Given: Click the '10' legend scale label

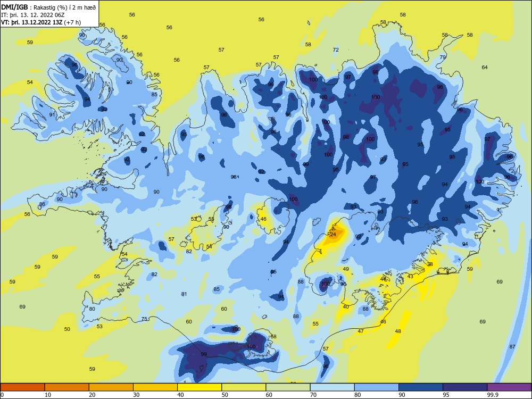Looking at the screenshot, I should [x=48, y=395].
